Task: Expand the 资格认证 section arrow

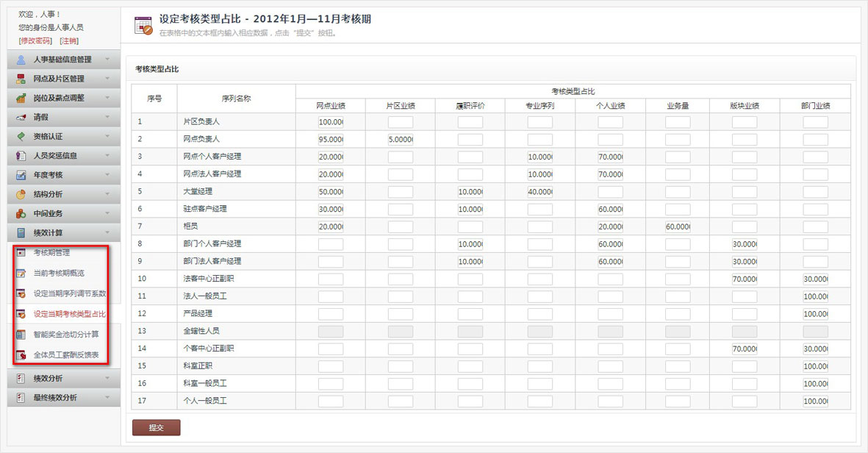Action: (x=107, y=136)
